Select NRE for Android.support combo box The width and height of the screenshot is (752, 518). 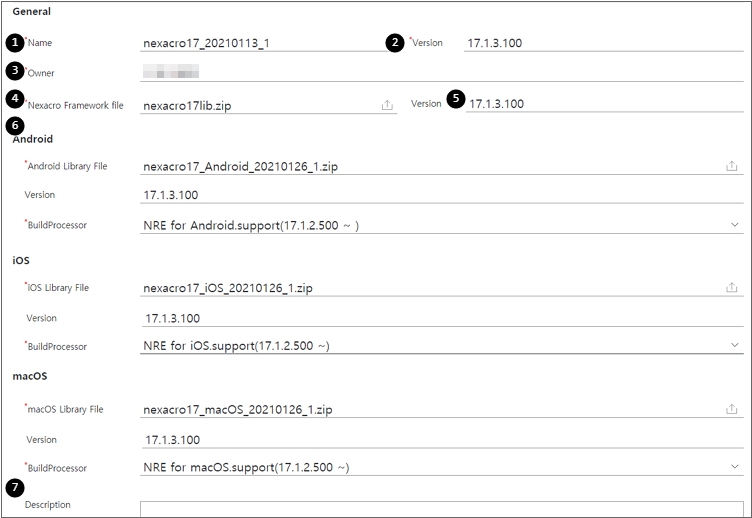pos(442,225)
